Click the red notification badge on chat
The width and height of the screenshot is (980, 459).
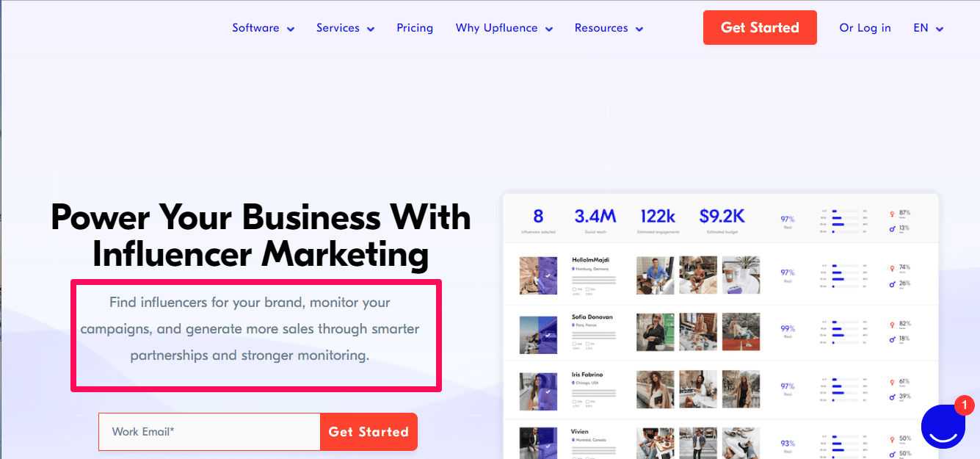(x=964, y=405)
